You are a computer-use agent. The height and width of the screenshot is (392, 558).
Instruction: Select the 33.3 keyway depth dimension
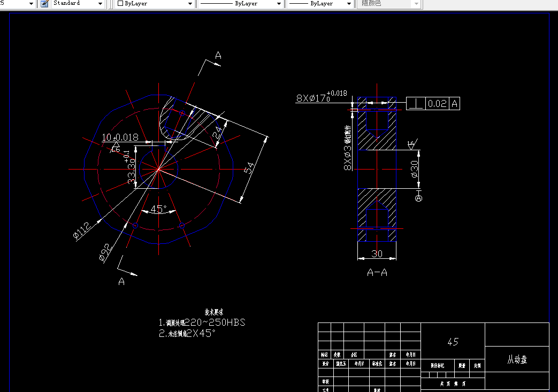[x=130, y=167]
